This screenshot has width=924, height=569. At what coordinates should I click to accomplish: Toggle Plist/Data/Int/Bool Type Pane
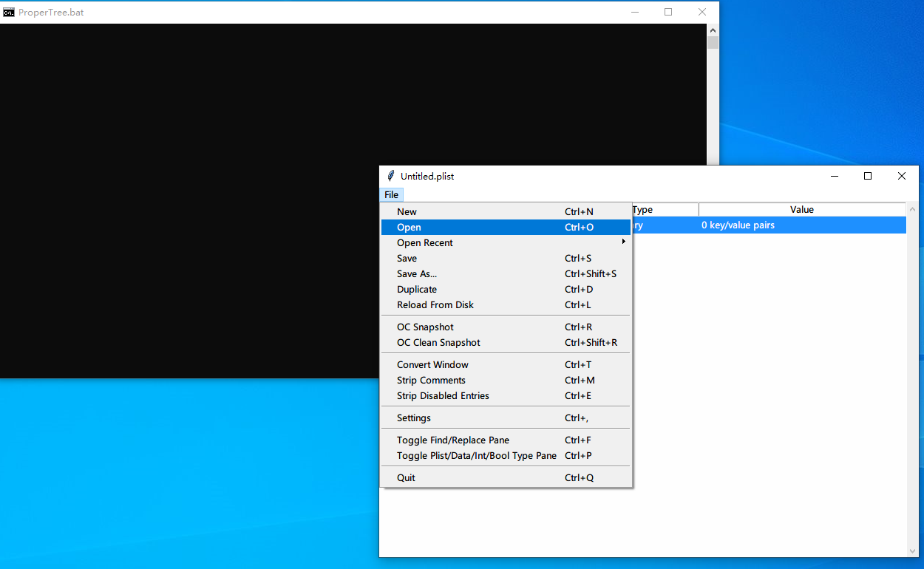tap(477, 456)
